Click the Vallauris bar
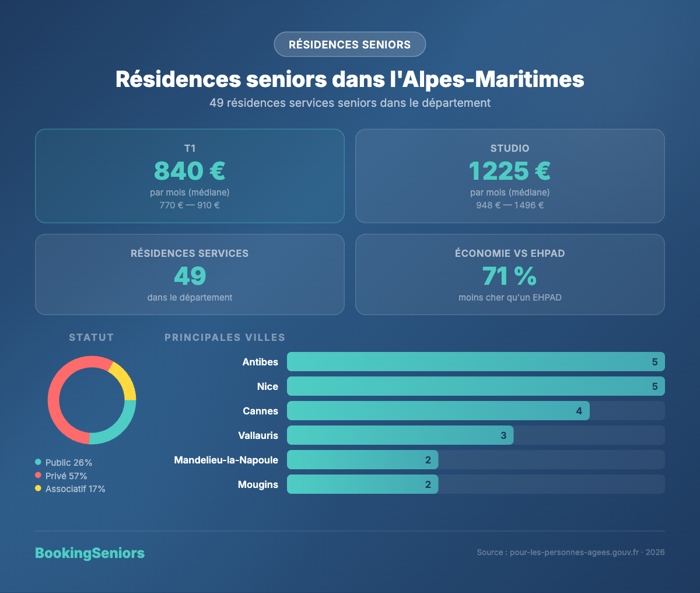The height and width of the screenshot is (593, 700). [400, 435]
